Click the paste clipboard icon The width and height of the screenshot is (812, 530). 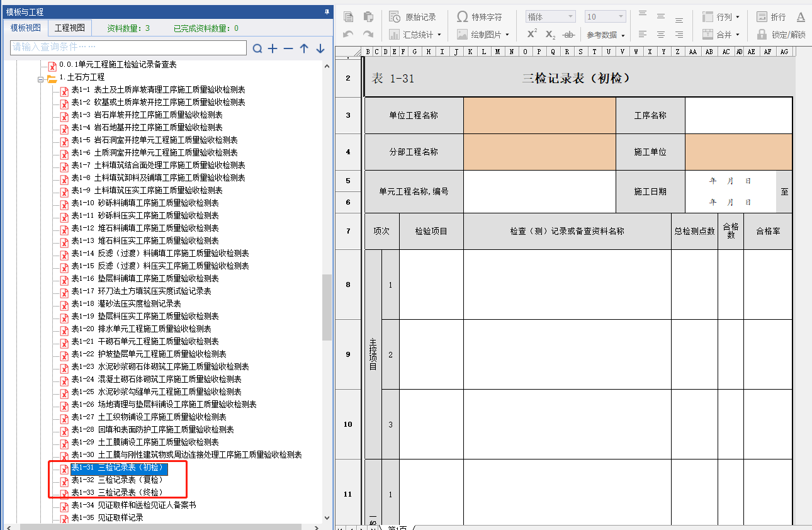(368, 17)
